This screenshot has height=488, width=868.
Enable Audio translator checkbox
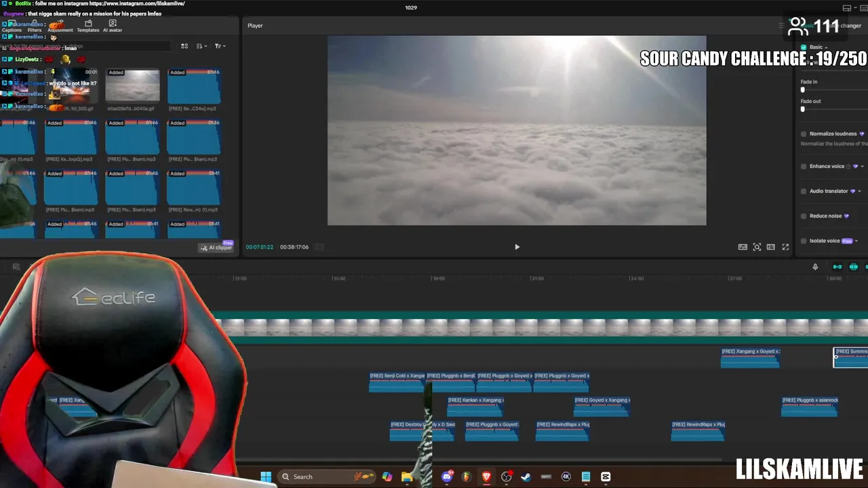click(804, 191)
